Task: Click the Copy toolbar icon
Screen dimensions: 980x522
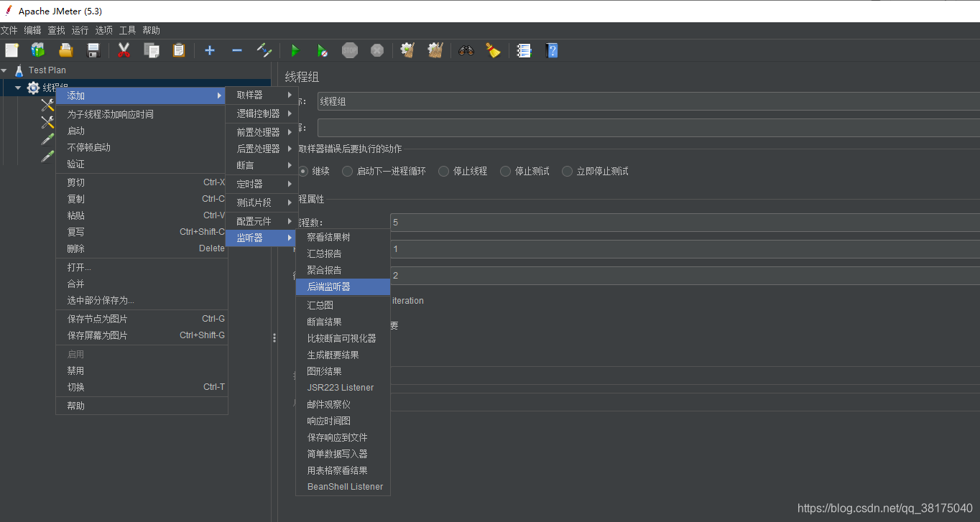Action: click(x=151, y=50)
